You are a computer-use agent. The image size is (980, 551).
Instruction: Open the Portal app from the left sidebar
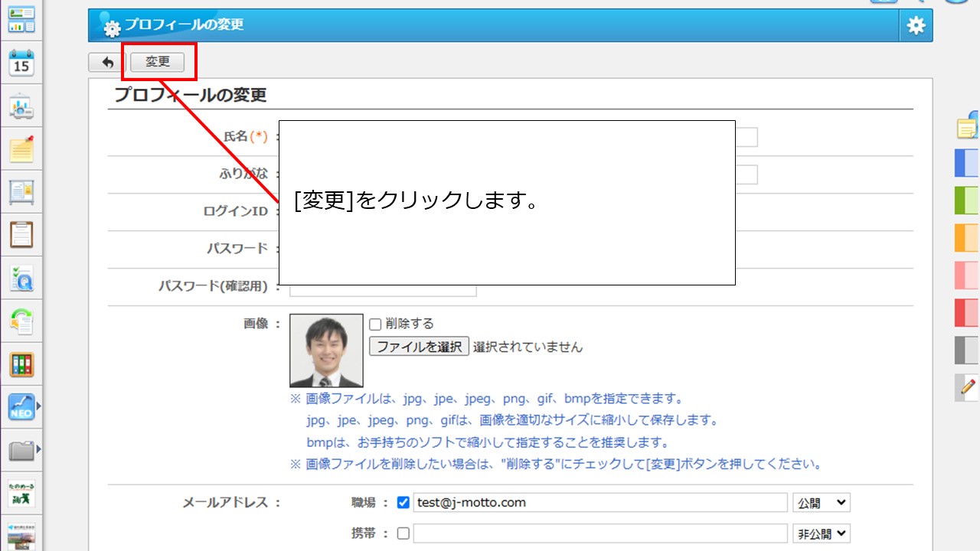21,19
